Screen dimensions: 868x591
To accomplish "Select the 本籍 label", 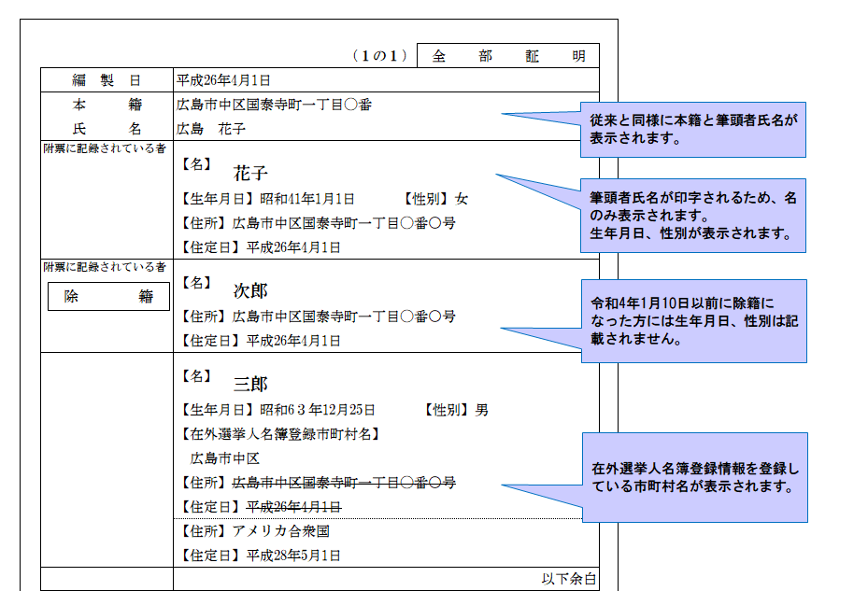I will [107, 105].
